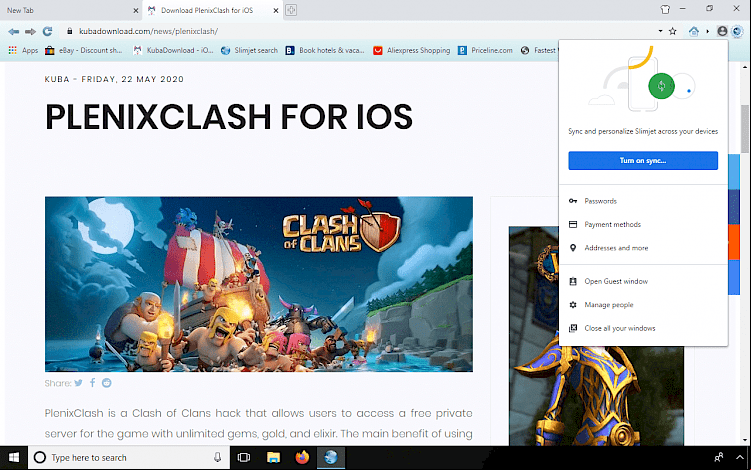Close the Download PlenixClash for iOS tab
The image size is (751, 470).
(x=276, y=10)
